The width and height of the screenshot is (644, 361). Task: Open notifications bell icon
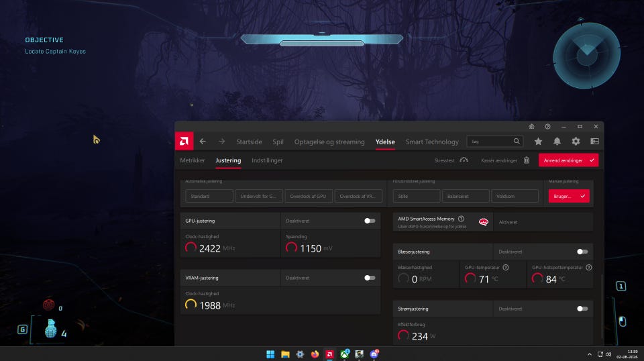click(557, 142)
